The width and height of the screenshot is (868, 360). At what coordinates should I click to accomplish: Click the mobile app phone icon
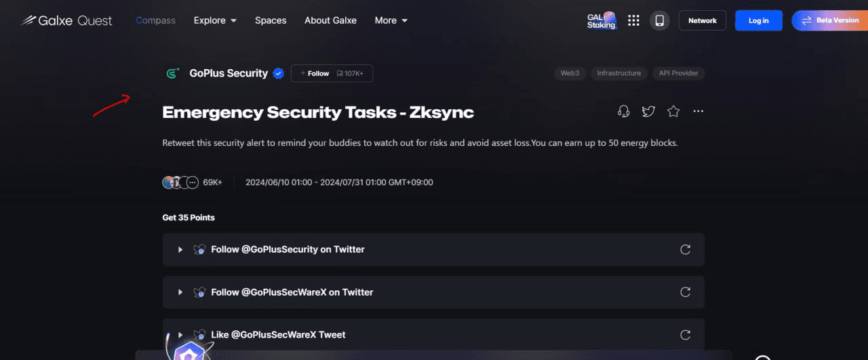[x=659, y=20]
